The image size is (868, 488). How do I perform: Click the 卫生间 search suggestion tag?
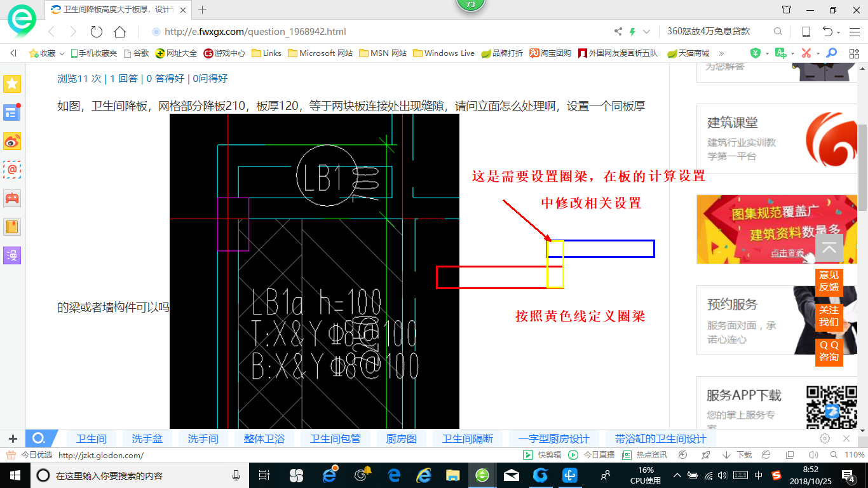coord(92,438)
